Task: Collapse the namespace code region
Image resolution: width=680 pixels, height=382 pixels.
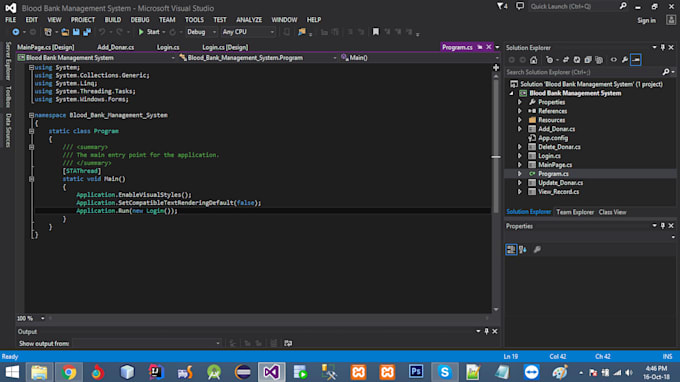Action: pos(31,115)
